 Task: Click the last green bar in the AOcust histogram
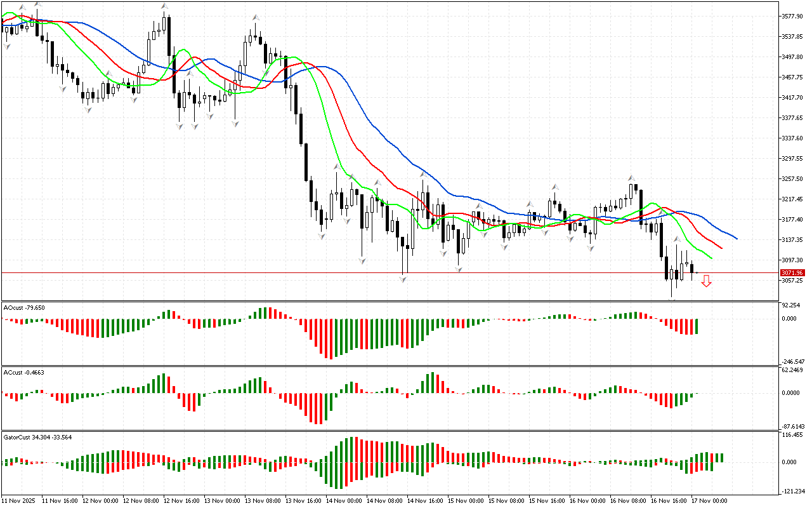pos(696,326)
